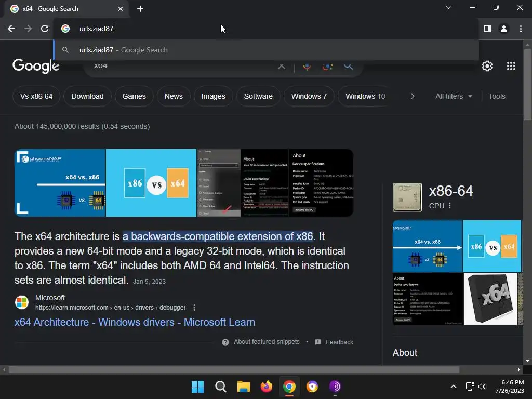Select the Games filter chip
Image resolution: width=532 pixels, height=399 pixels.
pyautogui.click(x=134, y=96)
